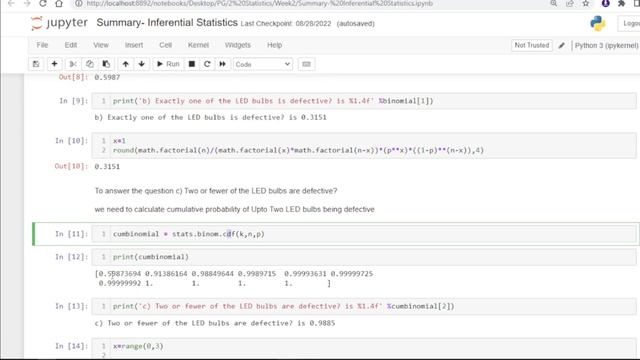Open the Cell menu
This screenshot has height=360, width=640.
point(165,45)
